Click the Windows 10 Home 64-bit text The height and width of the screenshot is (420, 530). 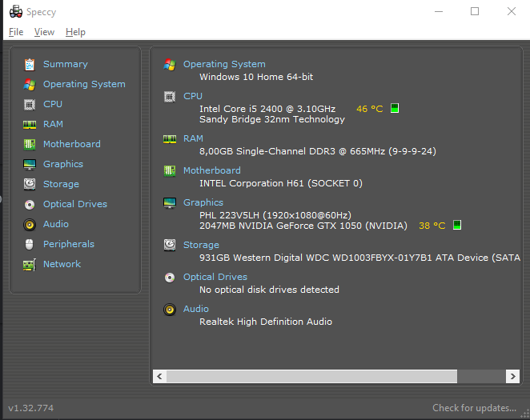(256, 77)
